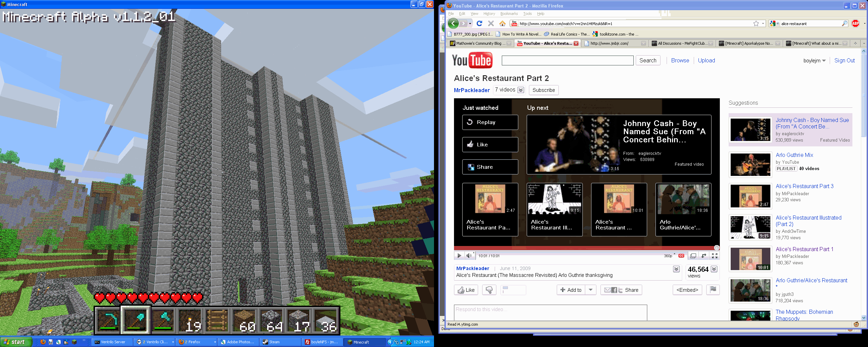The image size is (868, 347).
Task: Mute the video volume speaker
Action: pos(469,256)
